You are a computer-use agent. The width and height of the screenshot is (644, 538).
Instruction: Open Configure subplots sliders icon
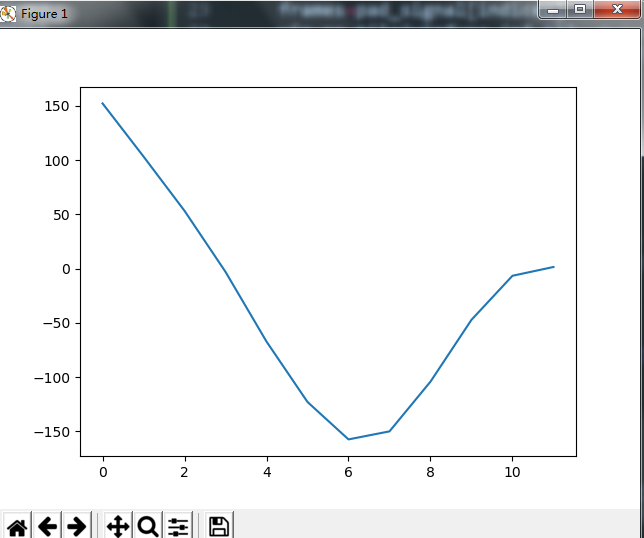click(x=178, y=526)
